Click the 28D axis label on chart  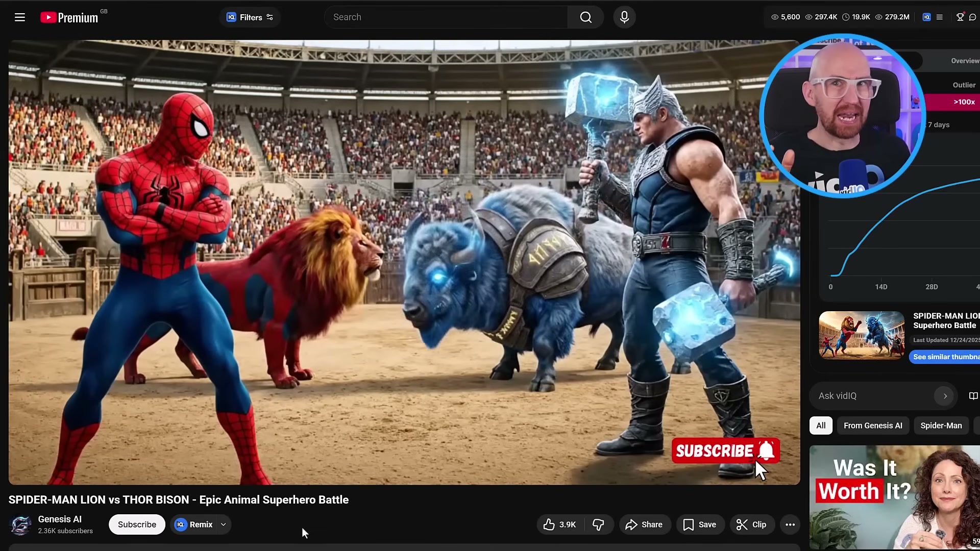click(932, 287)
